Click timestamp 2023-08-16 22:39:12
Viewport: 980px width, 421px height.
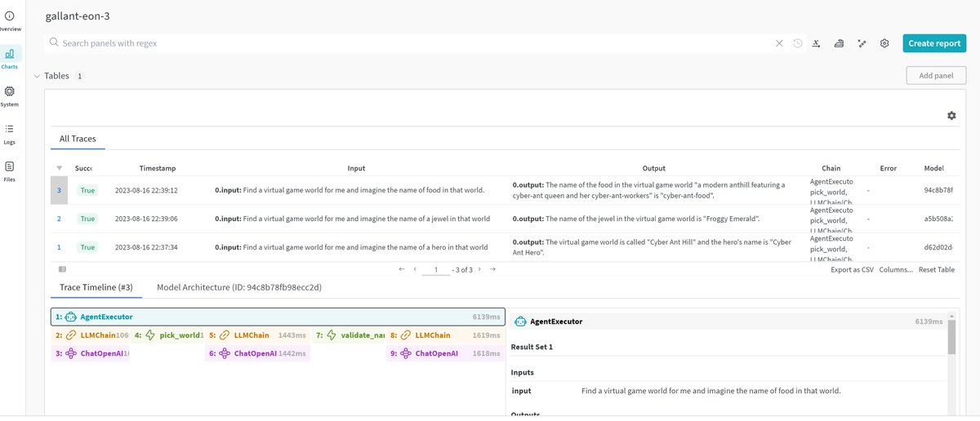pyautogui.click(x=146, y=190)
